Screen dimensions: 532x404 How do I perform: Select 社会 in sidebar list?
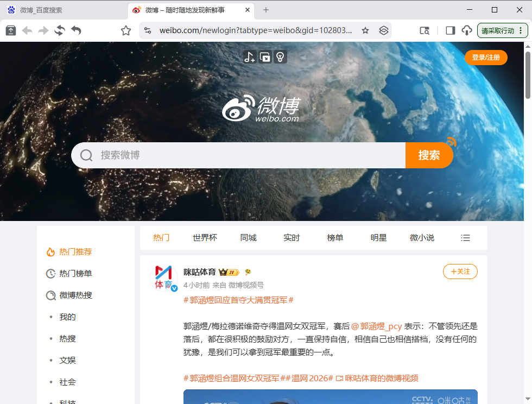pos(67,382)
